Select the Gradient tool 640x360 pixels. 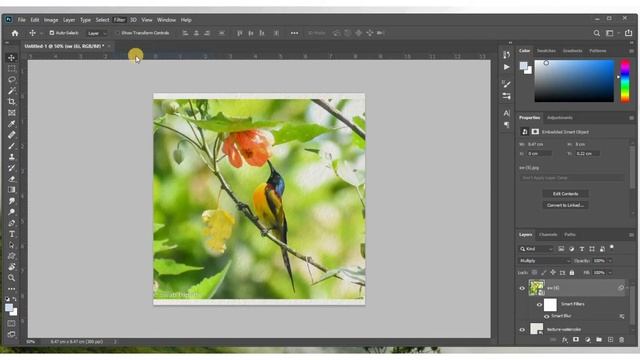(x=11, y=190)
